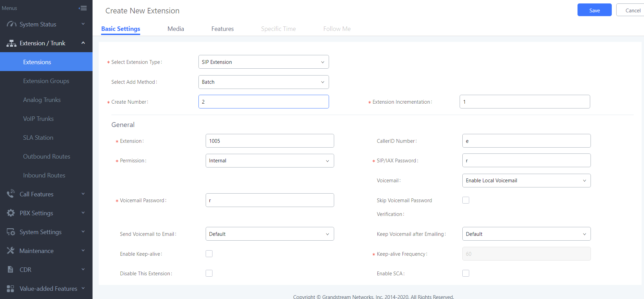Switch to the Media tab
The width and height of the screenshot is (644, 299).
[x=175, y=29]
